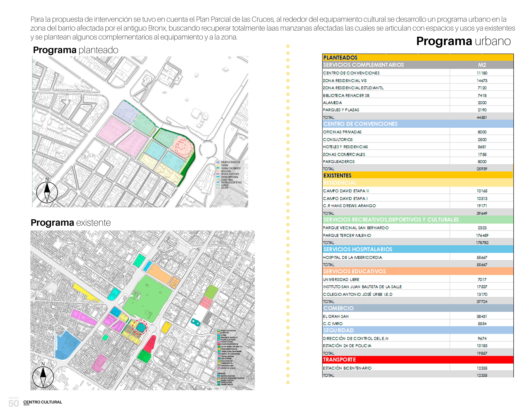The image size is (532, 411).
Task: Click the Ciclovia dashed black legend symbol
Action: 218,188
